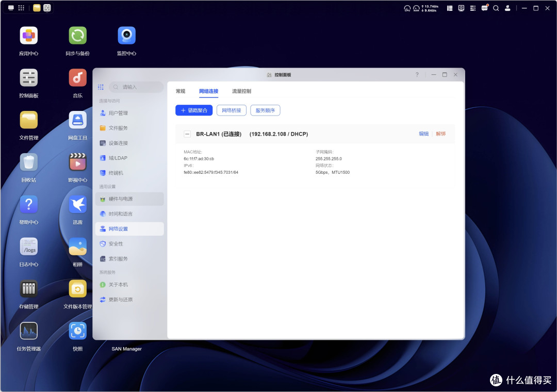Open 域/LDAP in the sidebar
The image size is (557, 392).
[129, 158]
